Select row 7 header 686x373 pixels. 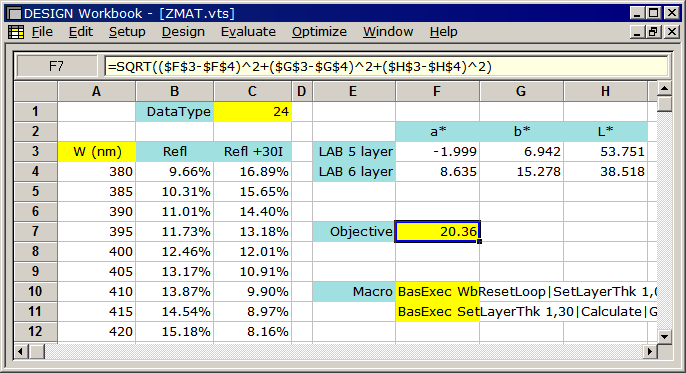[x=35, y=231]
